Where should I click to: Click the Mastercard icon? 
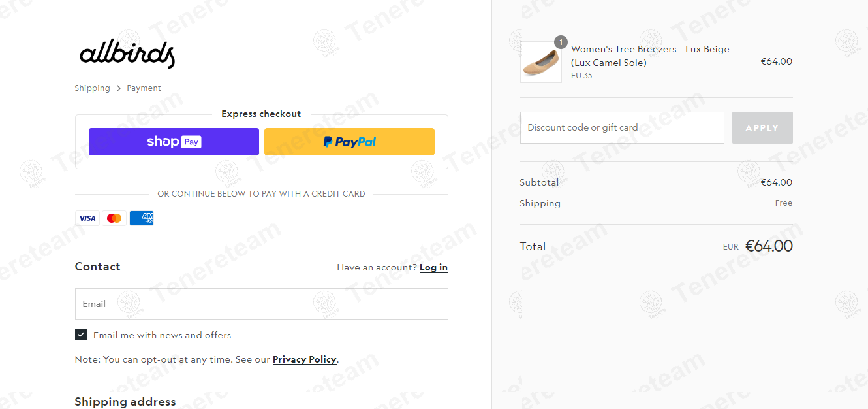point(114,218)
